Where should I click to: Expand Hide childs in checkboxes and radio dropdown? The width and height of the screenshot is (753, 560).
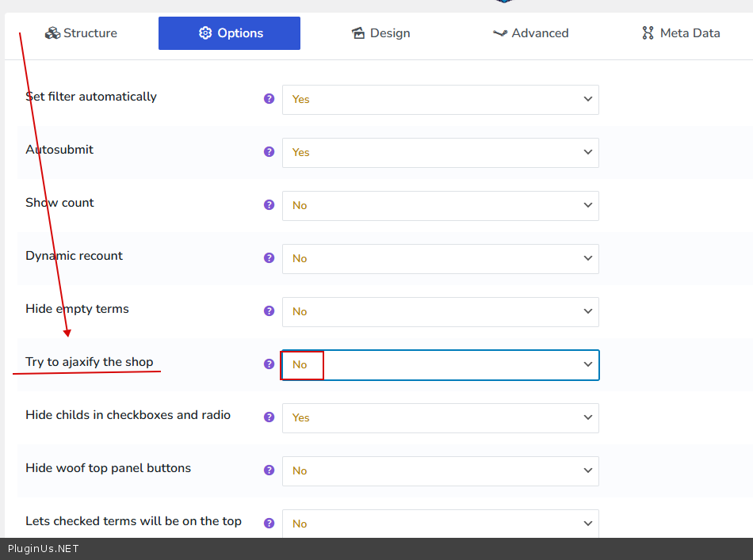pos(440,418)
